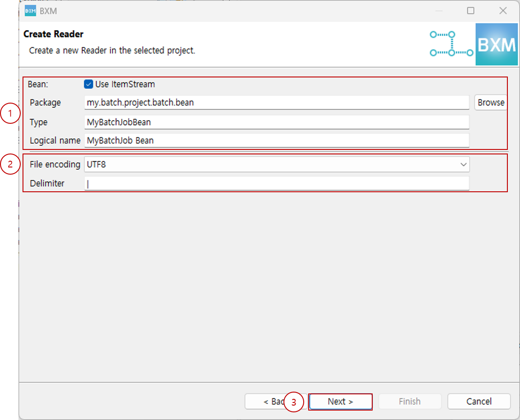
Task: Click the Create Reader heading text
Action: tap(53, 34)
